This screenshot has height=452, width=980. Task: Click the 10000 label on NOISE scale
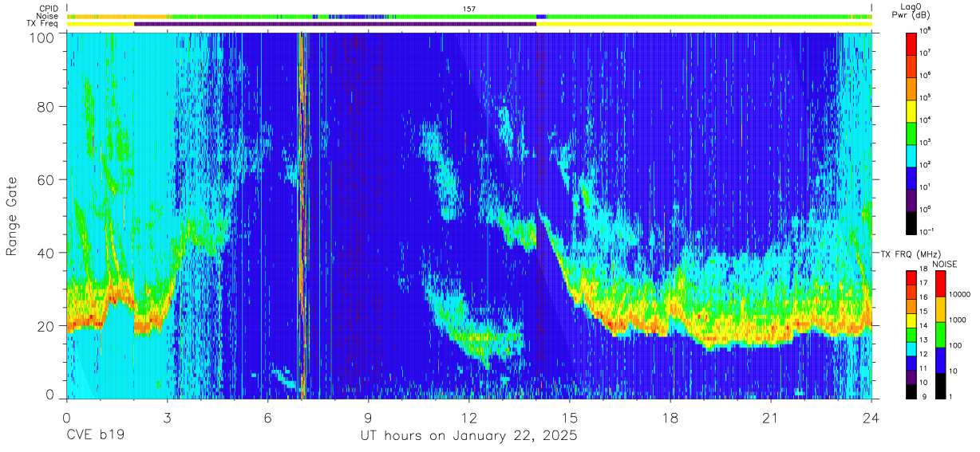click(960, 294)
